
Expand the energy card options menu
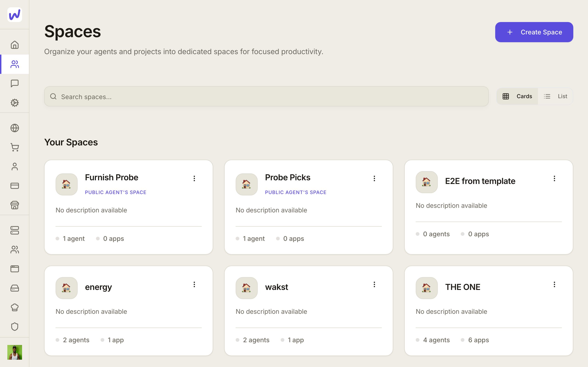194,284
